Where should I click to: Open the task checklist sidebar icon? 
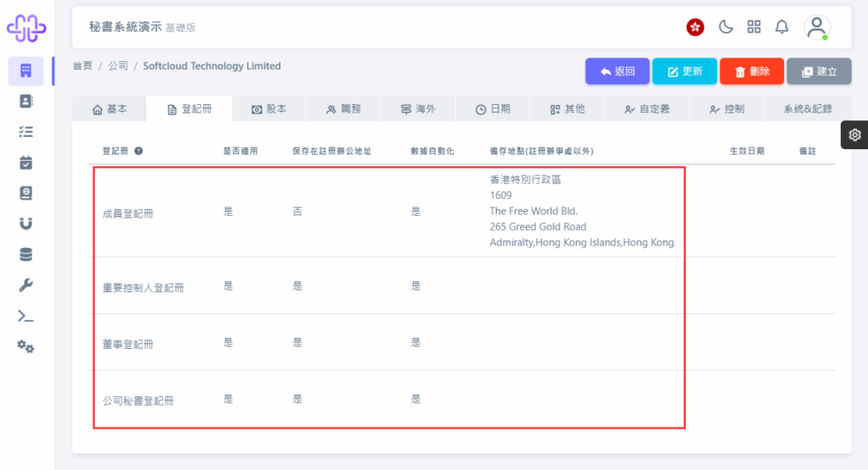26,131
